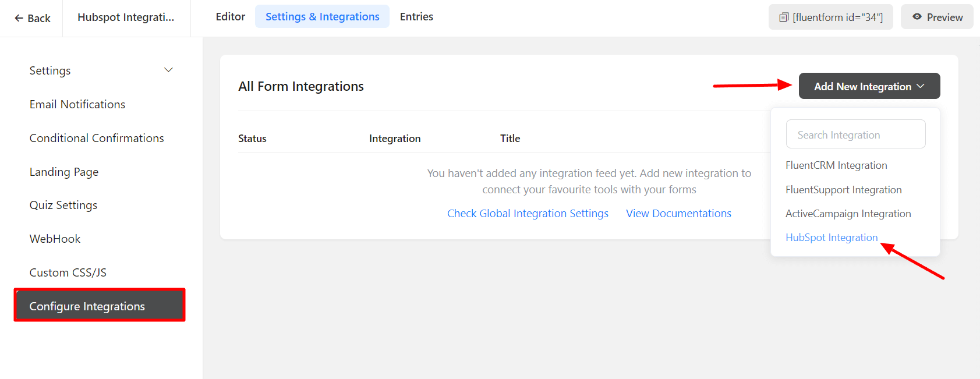Open the WebHook sidebar item

[x=55, y=239]
